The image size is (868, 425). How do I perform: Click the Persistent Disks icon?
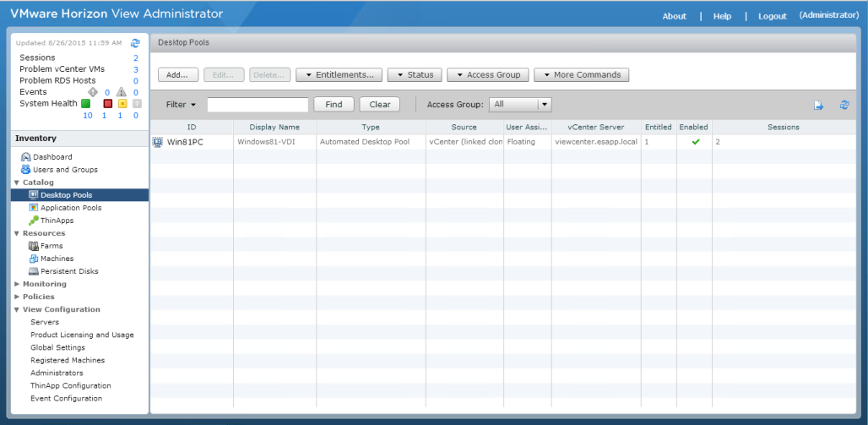pos(33,271)
